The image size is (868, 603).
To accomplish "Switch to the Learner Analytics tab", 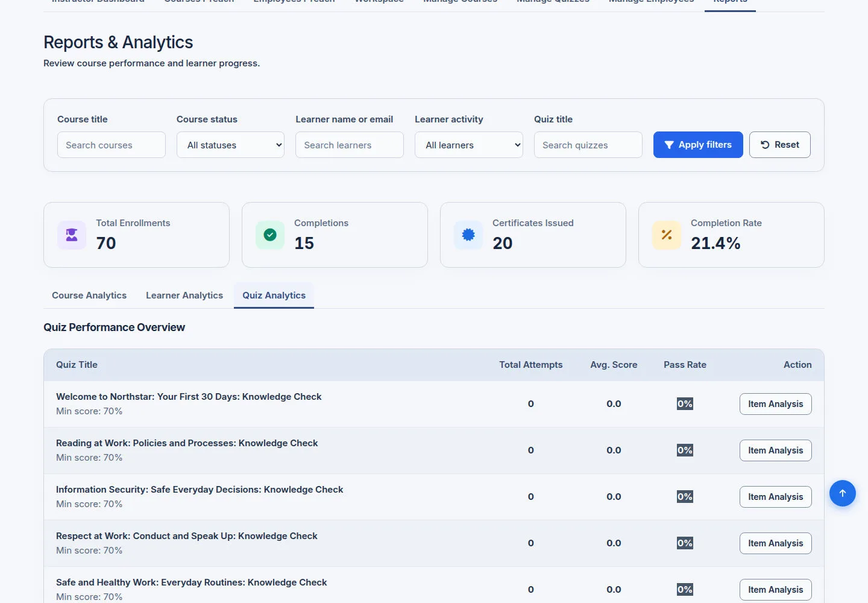I will [x=184, y=295].
